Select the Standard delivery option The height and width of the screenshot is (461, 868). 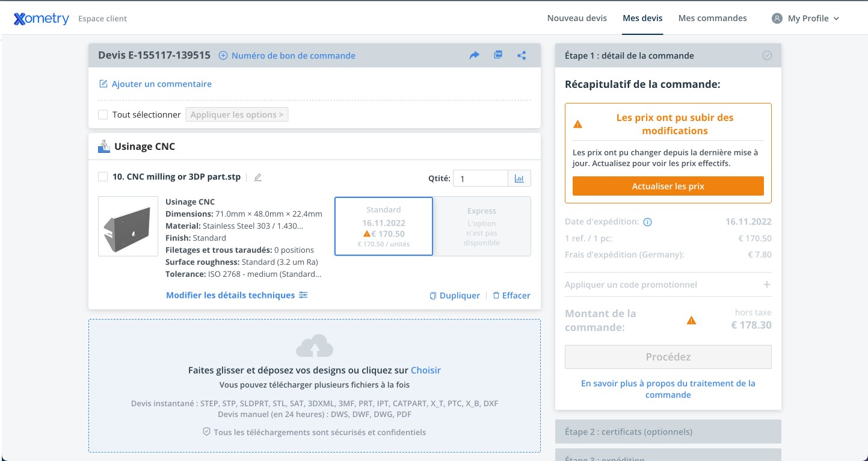tap(383, 226)
